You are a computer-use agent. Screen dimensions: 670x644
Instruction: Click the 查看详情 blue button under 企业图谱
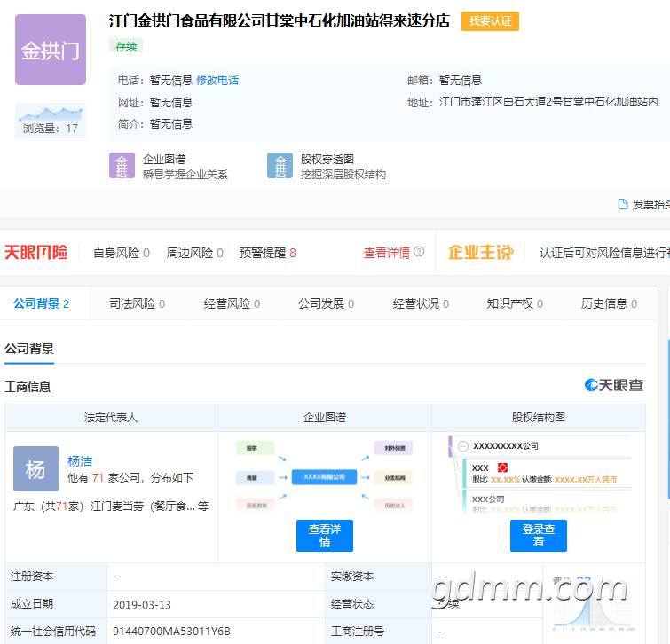point(325,536)
